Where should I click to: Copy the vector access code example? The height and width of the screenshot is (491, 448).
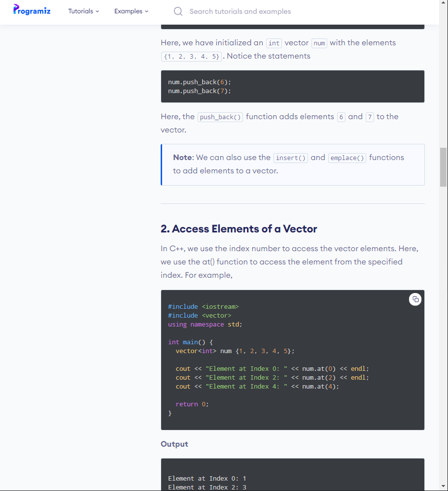click(415, 299)
